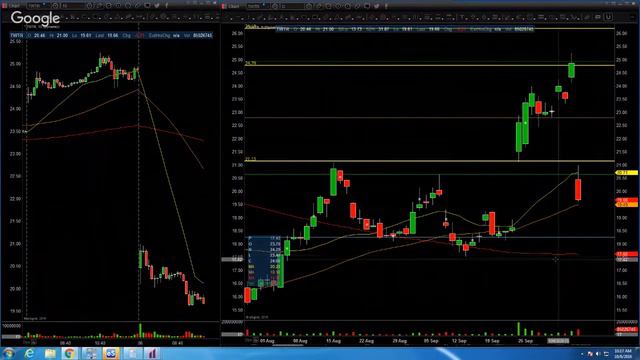Click the volume icon in system tray

point(598,353)
